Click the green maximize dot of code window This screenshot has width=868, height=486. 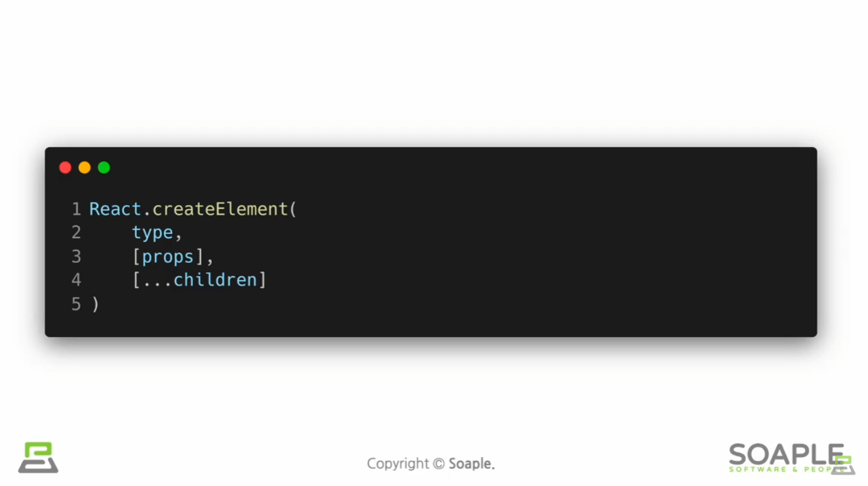tap(104, 168)
